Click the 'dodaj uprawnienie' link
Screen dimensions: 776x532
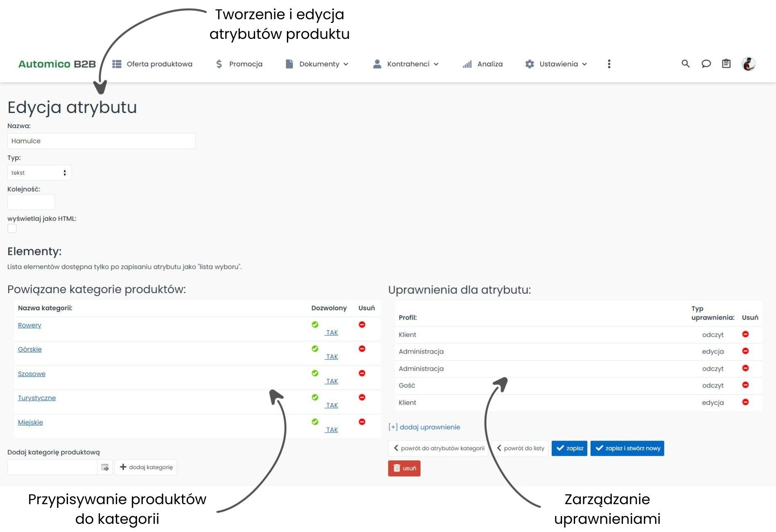point(424,427)
